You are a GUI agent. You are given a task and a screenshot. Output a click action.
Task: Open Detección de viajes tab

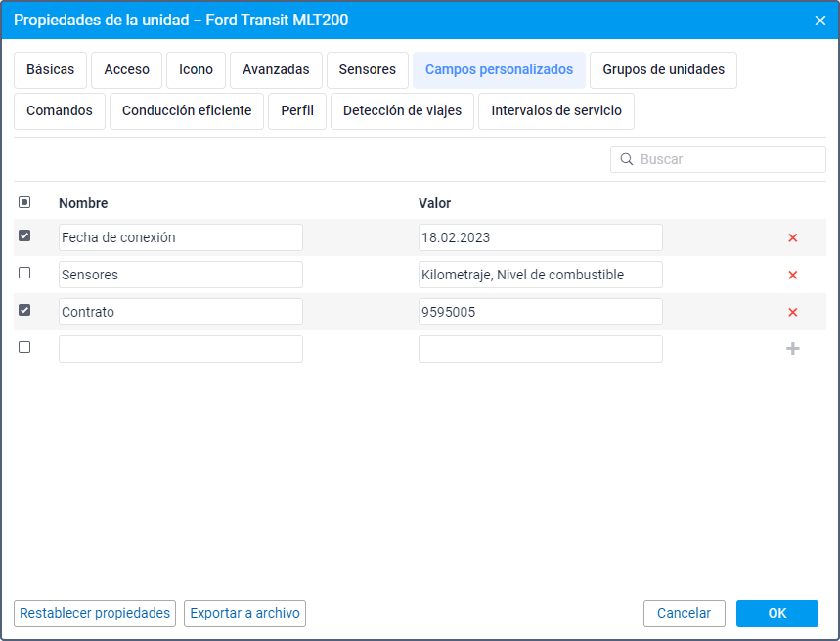pyautogui.click(x=402, y=111)
